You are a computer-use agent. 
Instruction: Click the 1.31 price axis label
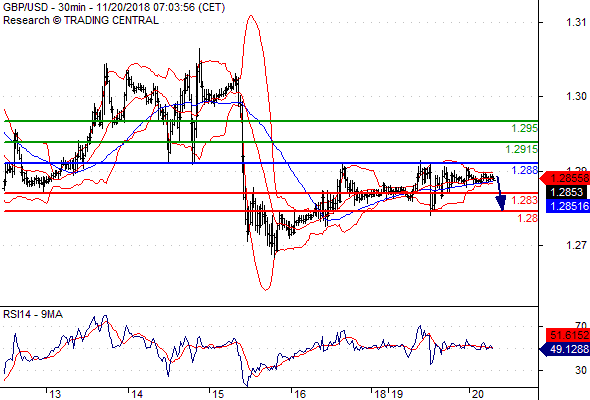576,23
